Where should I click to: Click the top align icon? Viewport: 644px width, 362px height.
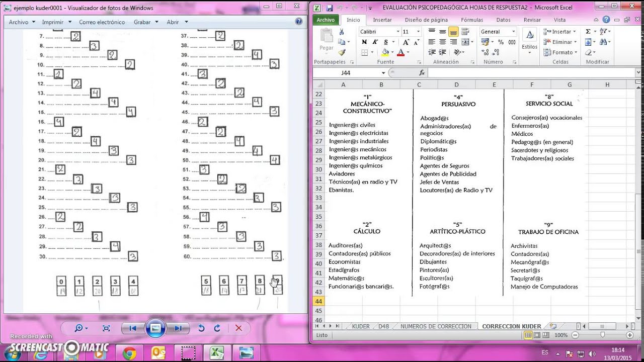[432, 32]
